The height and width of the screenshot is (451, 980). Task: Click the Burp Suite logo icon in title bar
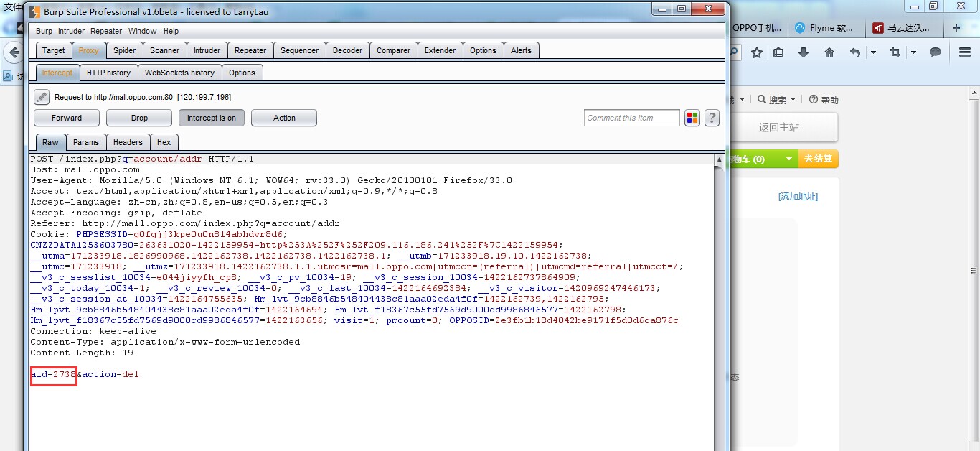[x=33, y=11]
